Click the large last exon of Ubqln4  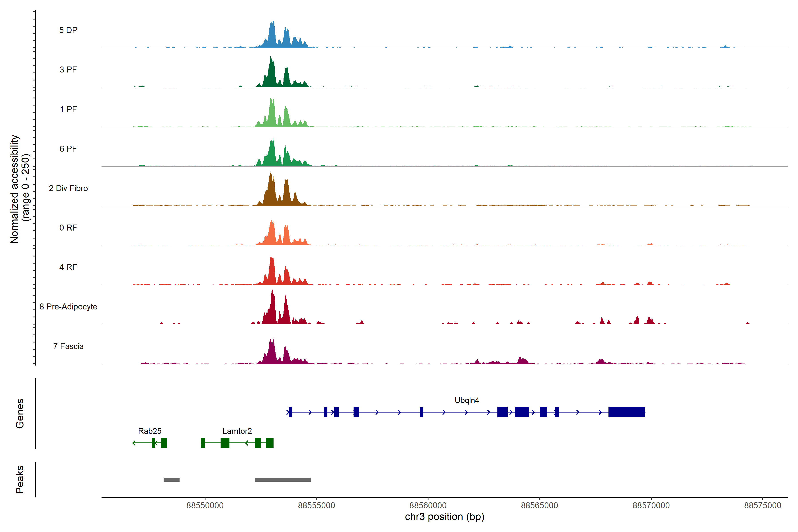[x=626, y=412]
